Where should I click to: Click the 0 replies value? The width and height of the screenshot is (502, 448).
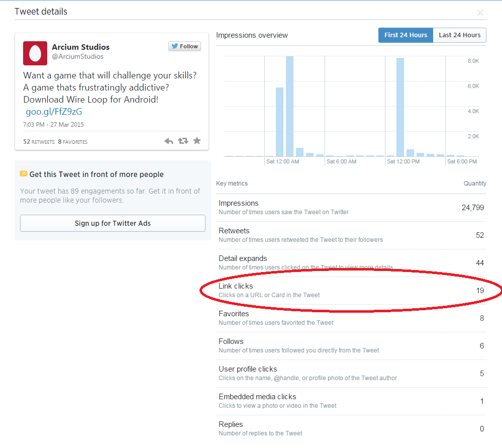point(482,429)
